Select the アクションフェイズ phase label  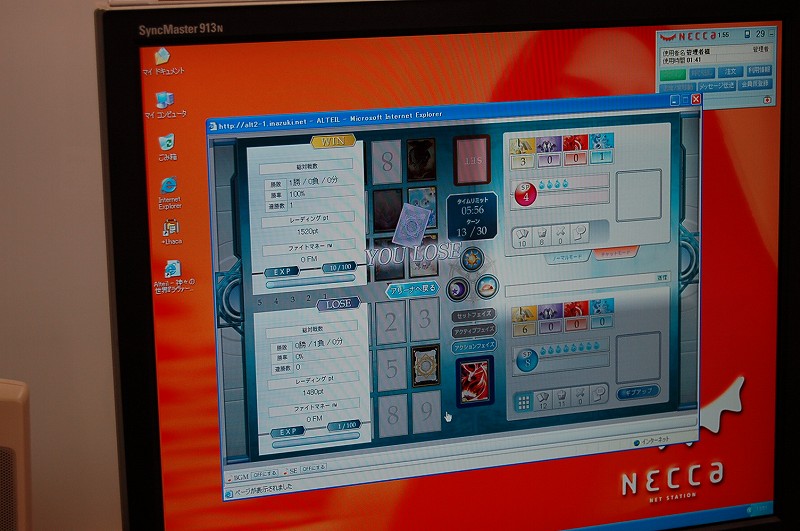473,345
